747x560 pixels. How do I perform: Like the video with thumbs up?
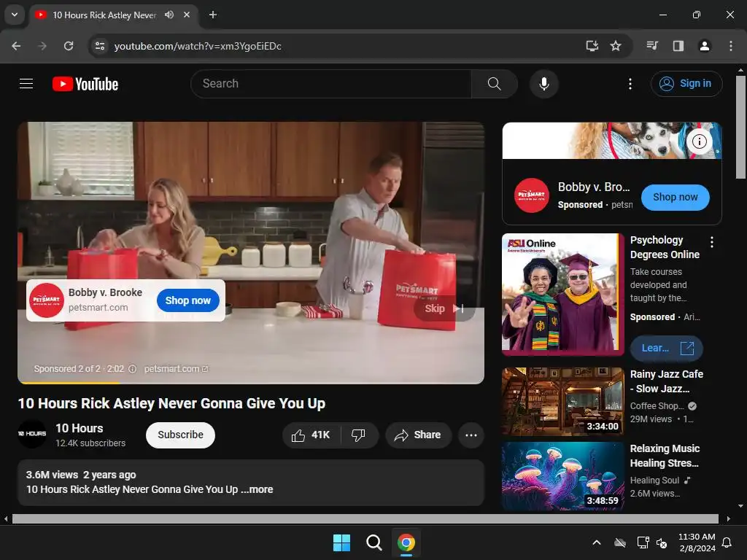click(x=311, y=435)
